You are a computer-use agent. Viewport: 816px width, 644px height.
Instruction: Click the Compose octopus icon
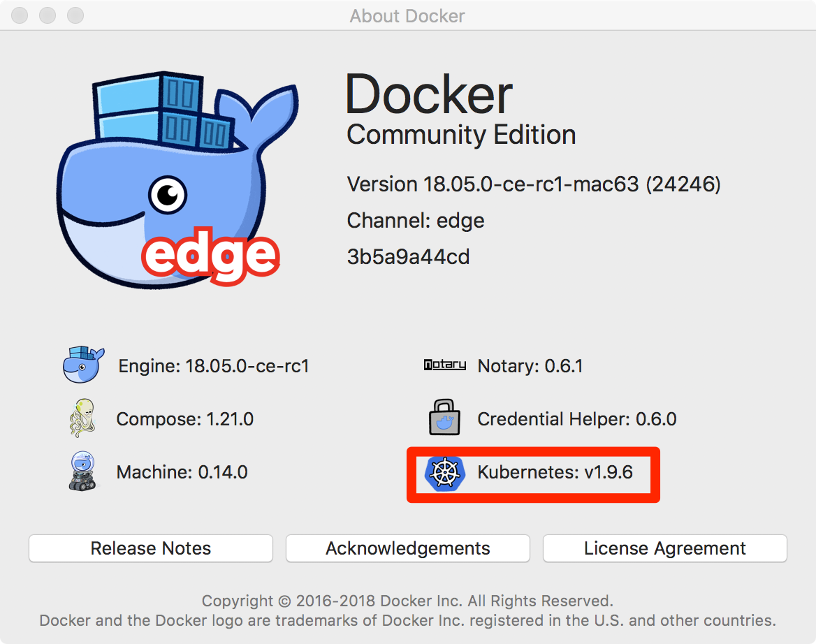click(x=82, y=418)
